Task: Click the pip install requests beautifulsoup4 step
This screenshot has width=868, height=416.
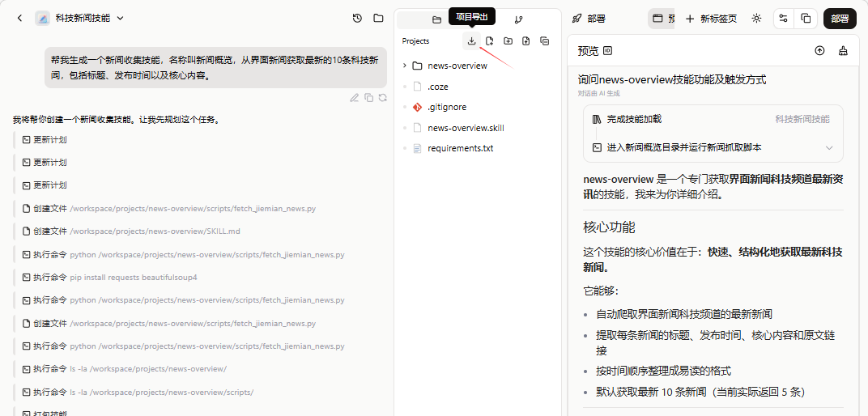Action: (x=109, y=277)
